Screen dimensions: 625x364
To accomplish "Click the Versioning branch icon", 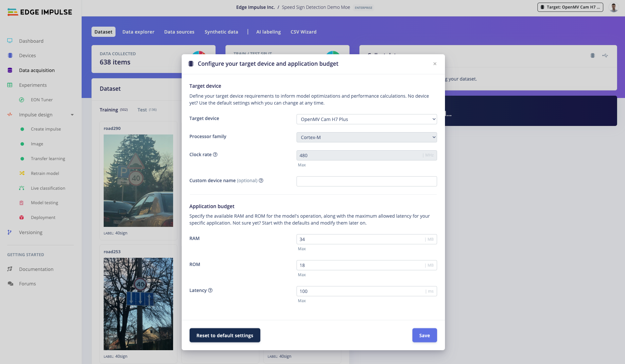I will pos(10,232).
